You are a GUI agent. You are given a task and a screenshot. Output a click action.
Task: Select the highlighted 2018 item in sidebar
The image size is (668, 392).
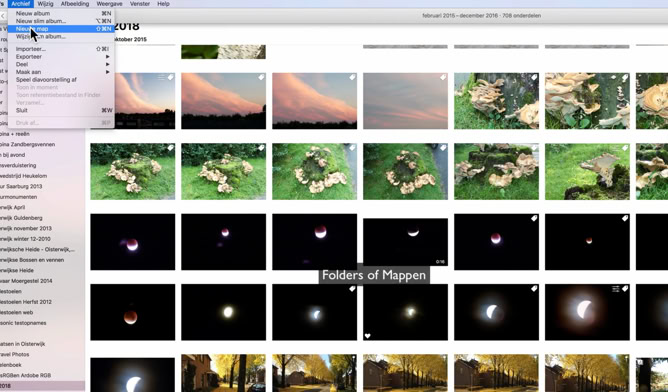[x=42, y=386]
